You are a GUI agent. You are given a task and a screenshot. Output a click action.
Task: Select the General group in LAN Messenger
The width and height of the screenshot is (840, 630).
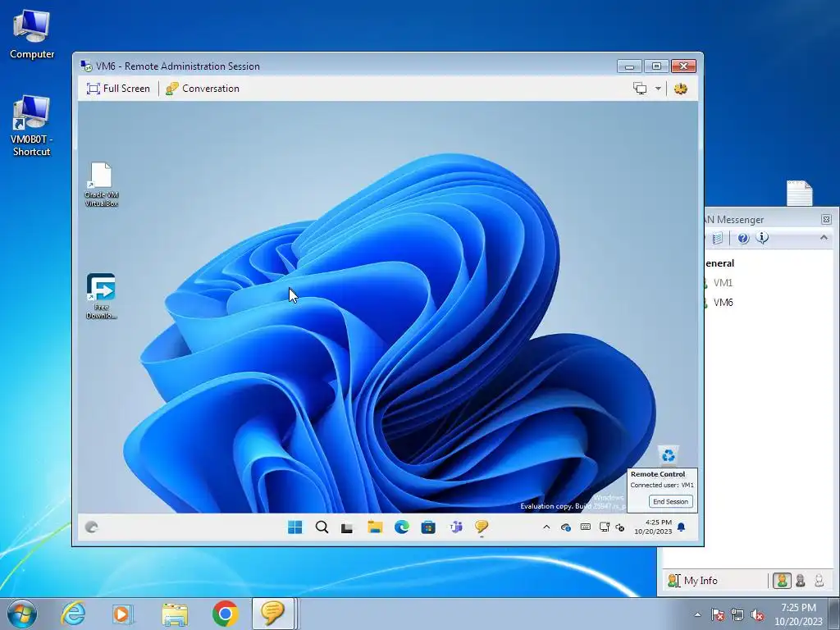[x=719, y=263]
